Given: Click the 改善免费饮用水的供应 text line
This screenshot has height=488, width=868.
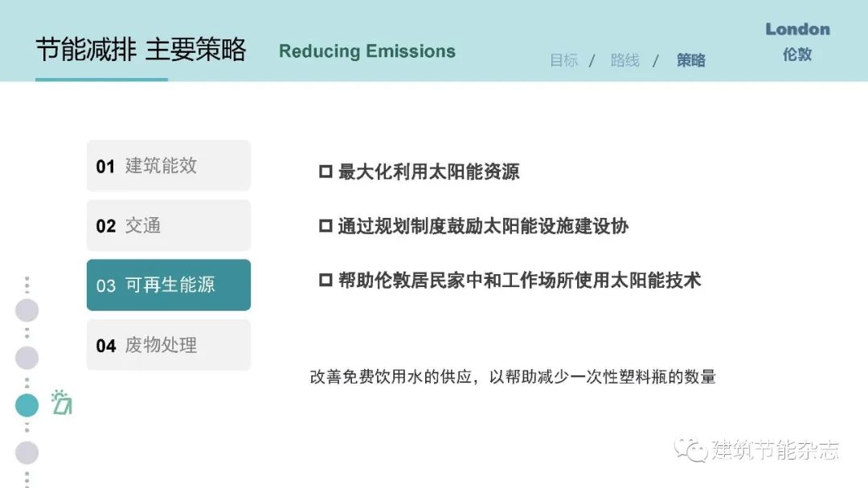Looking at the screenshot, I should [x=513, y=377].
